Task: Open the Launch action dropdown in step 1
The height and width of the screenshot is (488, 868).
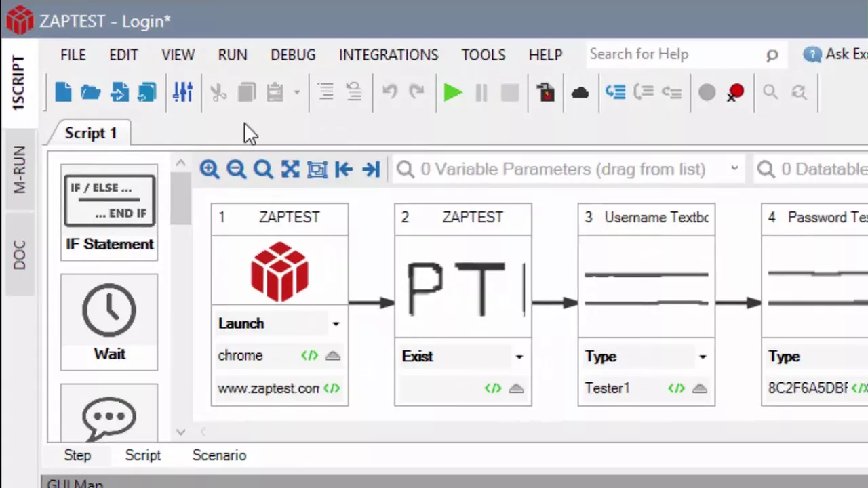Action: tap(336, 324)
